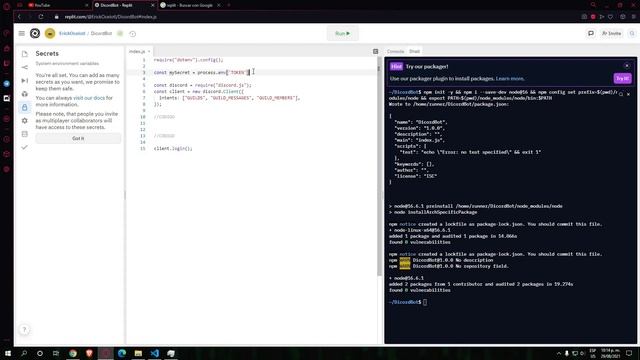
Task: Open the Database sidebar icon
Action: point(24,134)
